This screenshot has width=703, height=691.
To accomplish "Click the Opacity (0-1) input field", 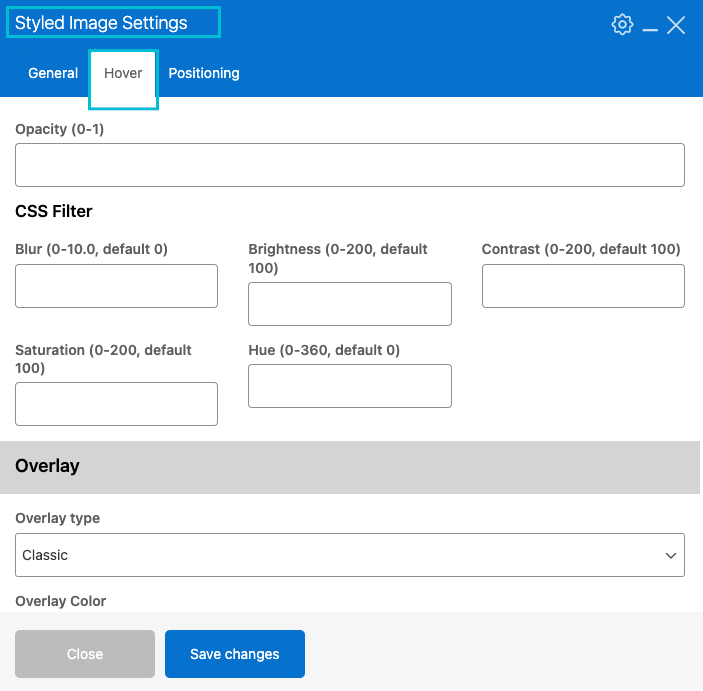I will [349, 165].
